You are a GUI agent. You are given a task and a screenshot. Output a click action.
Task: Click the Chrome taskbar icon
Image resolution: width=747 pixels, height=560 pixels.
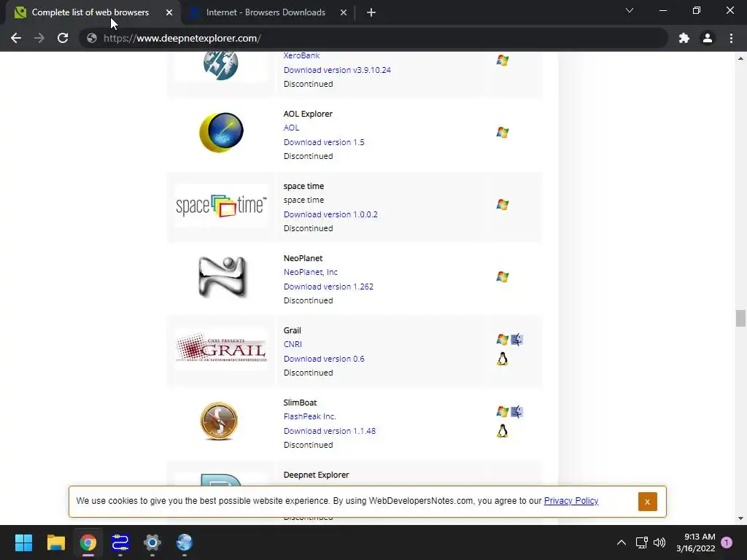click(x=88, y=542)
